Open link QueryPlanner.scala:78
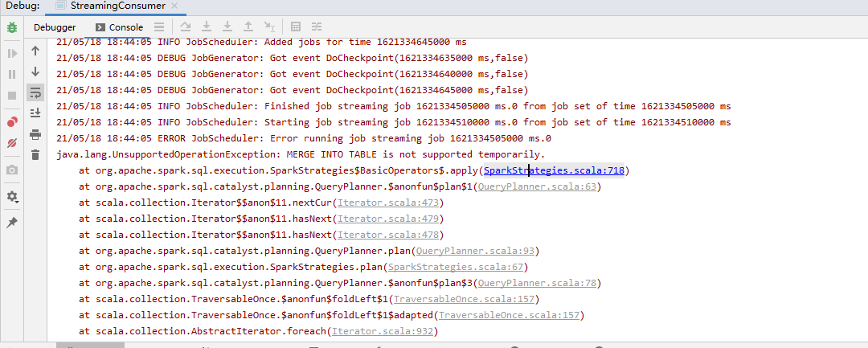The width and height of the screenshot is (868, 348). tap(537, 283)
